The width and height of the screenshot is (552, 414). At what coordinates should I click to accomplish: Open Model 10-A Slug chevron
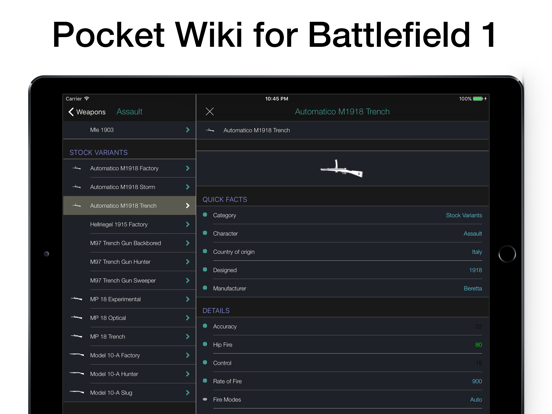pyautogui.click(x=188, y=393)
